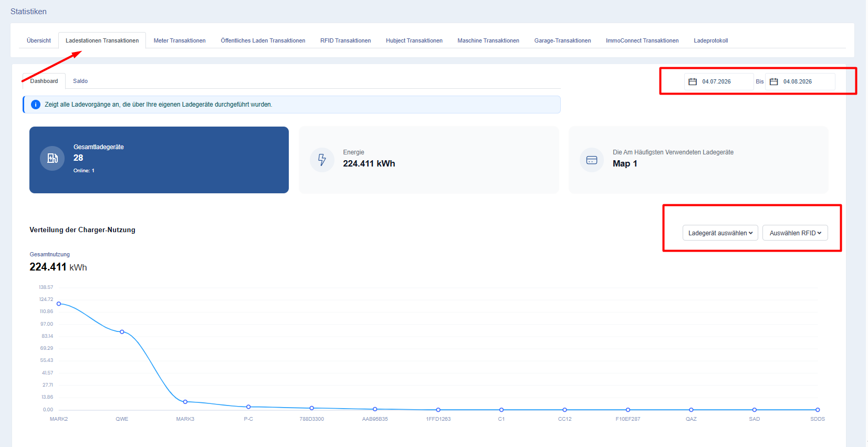Click the CC12 axis label

tap(565, 419)
